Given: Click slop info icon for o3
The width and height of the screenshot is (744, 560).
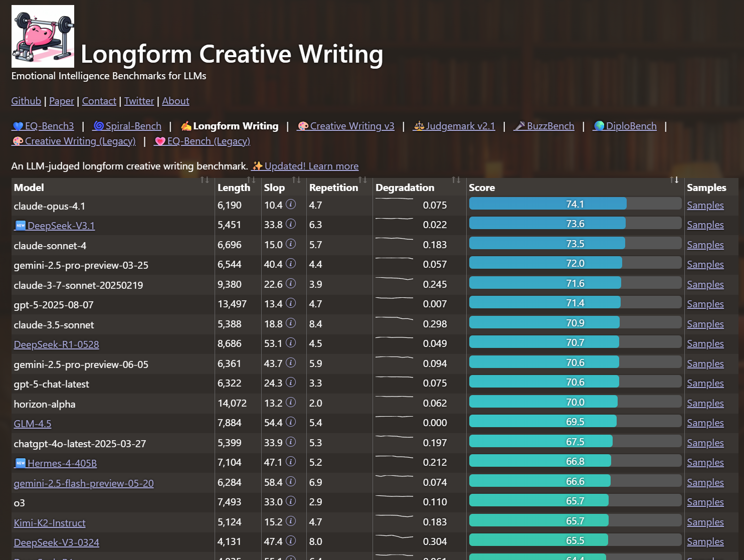Looking at the screenshot, I should [291, 501].
